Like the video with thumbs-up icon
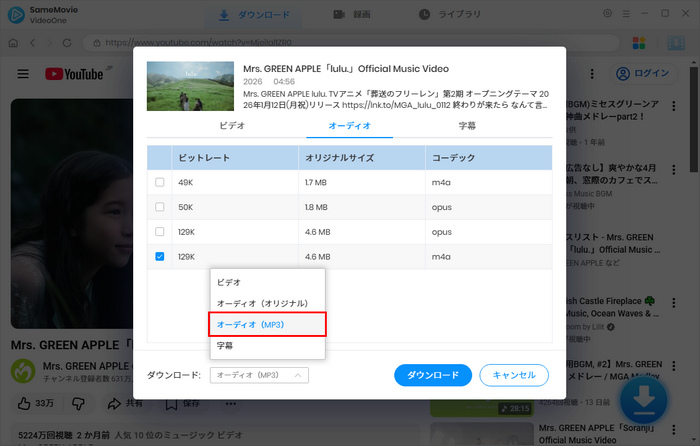 point(35,404)
